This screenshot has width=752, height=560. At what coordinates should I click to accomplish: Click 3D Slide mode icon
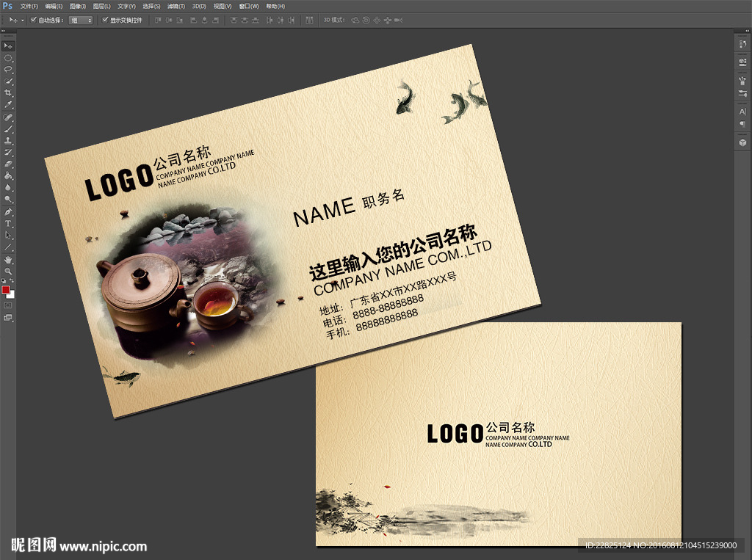(x=388, y=20)
